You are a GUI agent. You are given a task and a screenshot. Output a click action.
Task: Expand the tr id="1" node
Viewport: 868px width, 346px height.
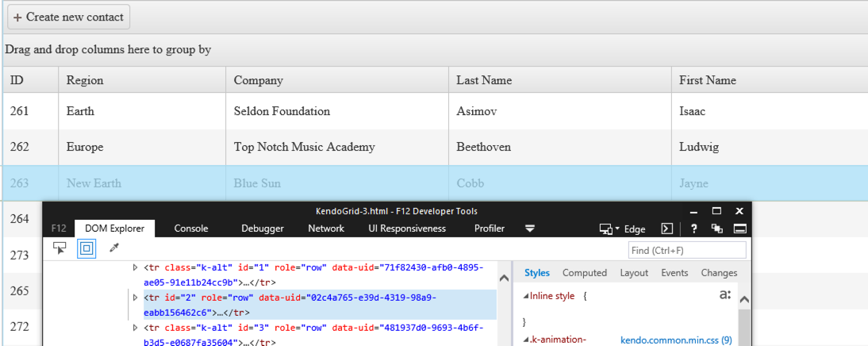(136, 268)
